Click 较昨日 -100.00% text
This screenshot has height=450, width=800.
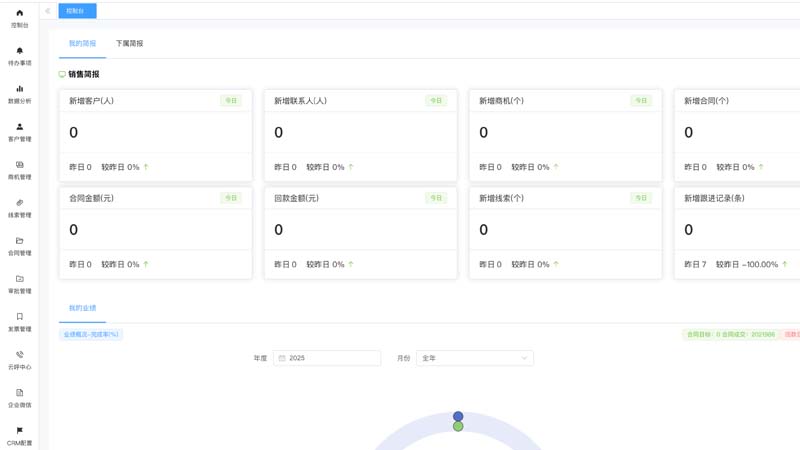pyautogui.click(x=747, y=264)
